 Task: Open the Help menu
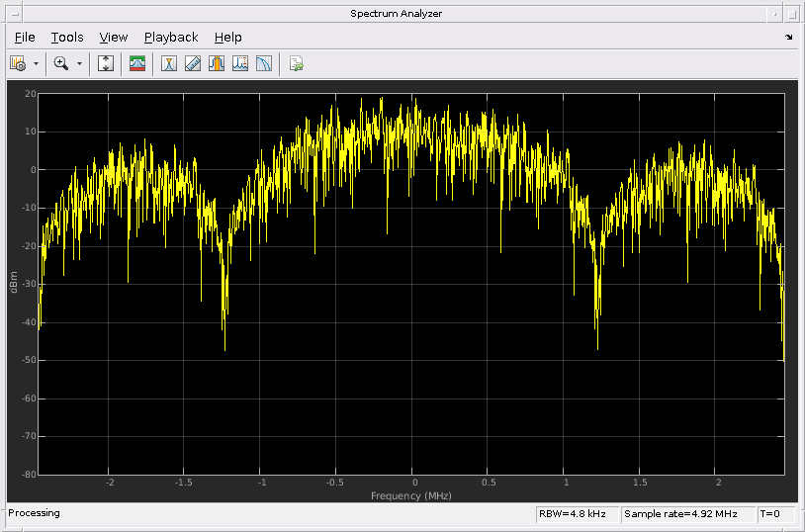pos(227,37)
